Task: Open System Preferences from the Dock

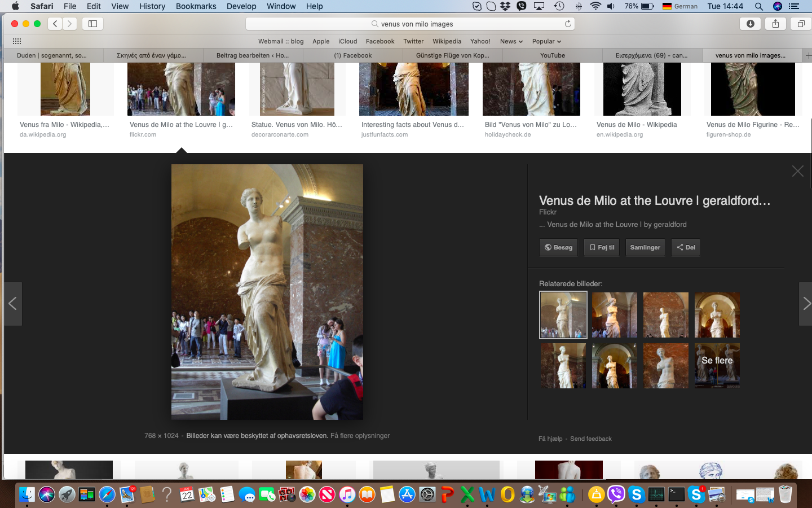Action: [x=427, y=494]
